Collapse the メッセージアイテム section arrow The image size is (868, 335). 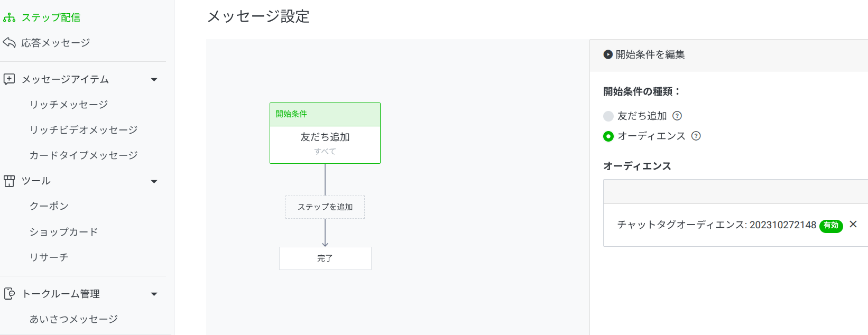(x=154, y=80)
